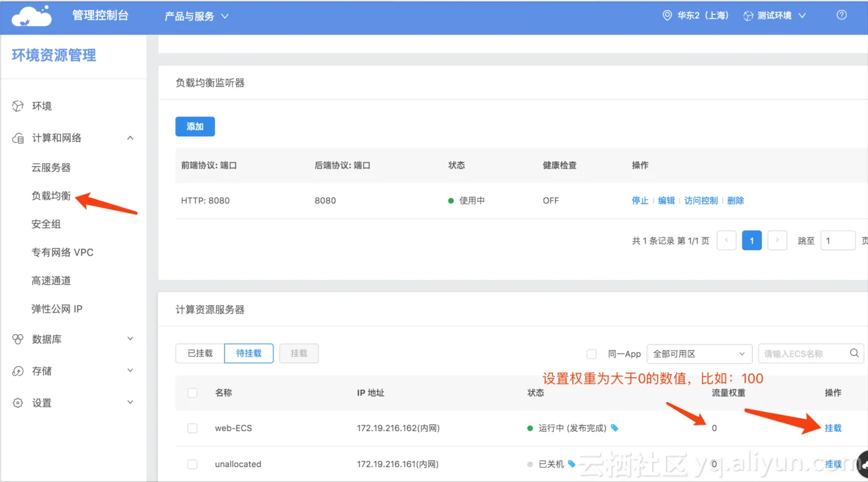Open 弹性公网 IP in the sidebar
Image resolution: width=868 pixels, height=482 pixels.
[x=57, y=309]
